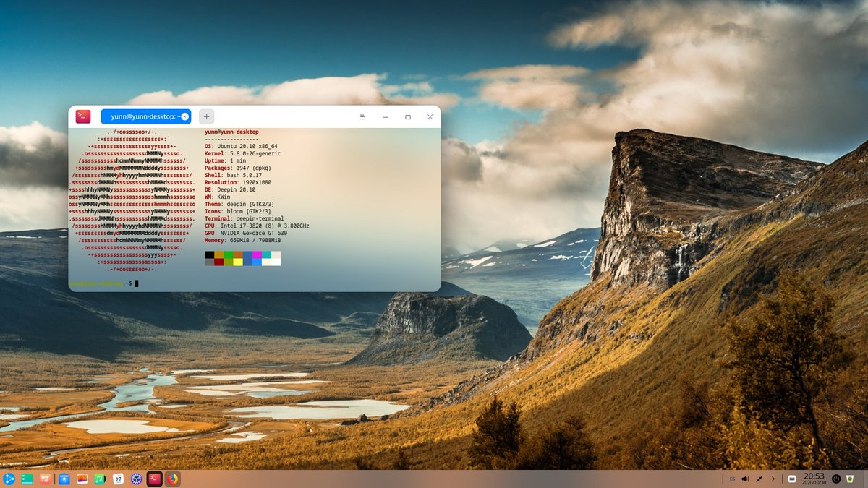Click the network tray icon beside volume
This screenshot has height=488, width=868.
click(x=759, y=479)
